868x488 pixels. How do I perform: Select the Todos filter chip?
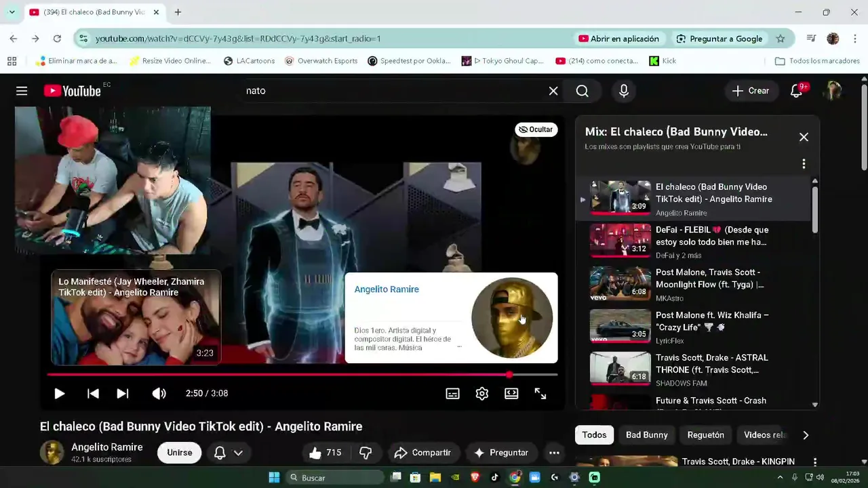point(594,435)
